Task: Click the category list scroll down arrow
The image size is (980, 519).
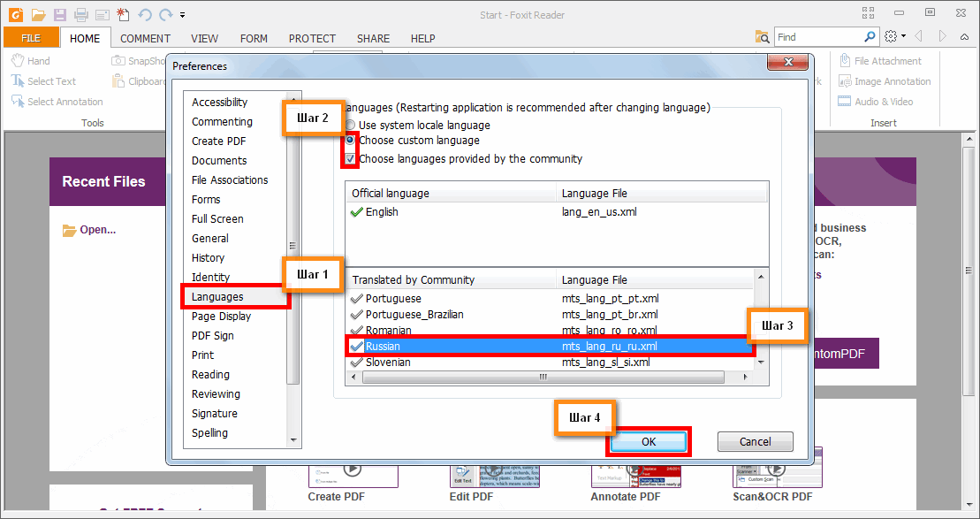Action: tap(293, 440)
